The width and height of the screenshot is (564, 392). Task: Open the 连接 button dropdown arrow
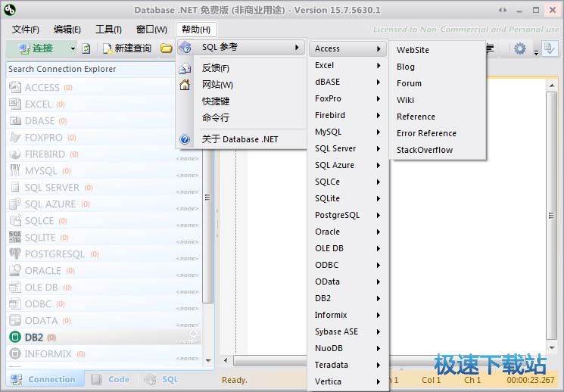(x=73, y=48)
